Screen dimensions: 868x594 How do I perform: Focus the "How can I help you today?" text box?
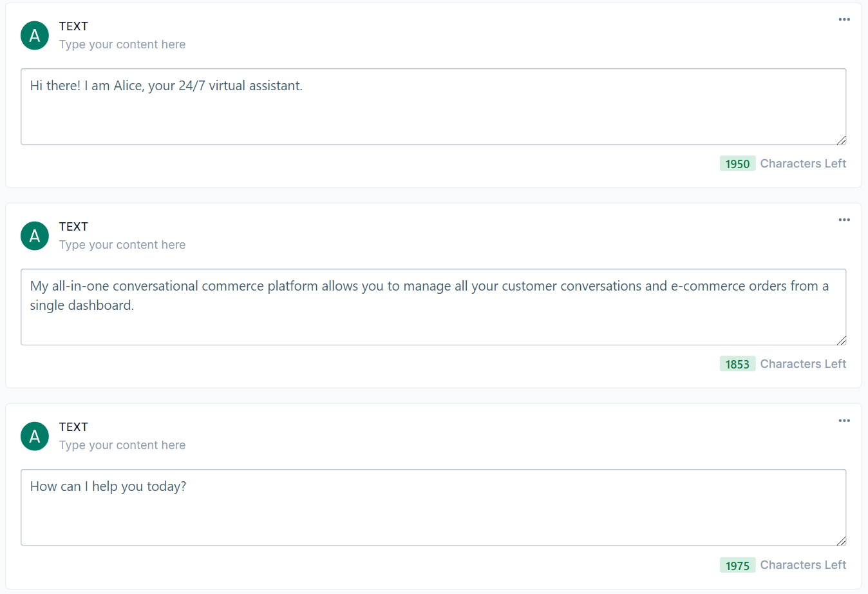click(433, 507)
